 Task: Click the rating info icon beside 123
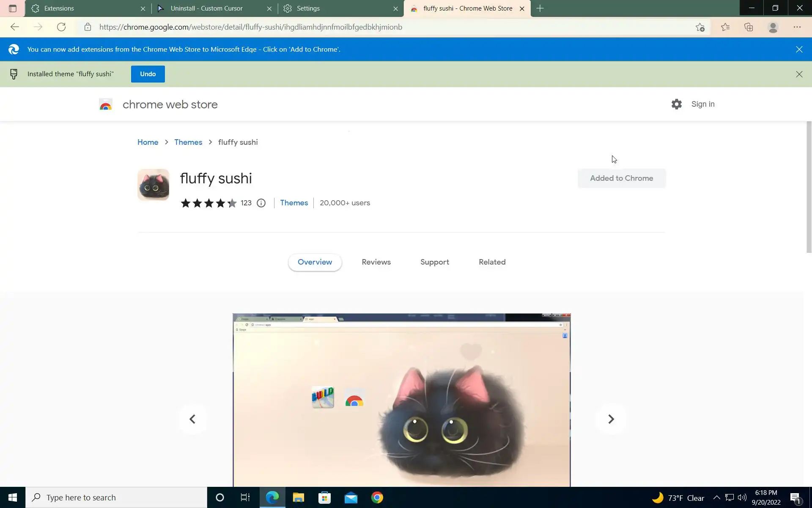click(x=261, y=203)
